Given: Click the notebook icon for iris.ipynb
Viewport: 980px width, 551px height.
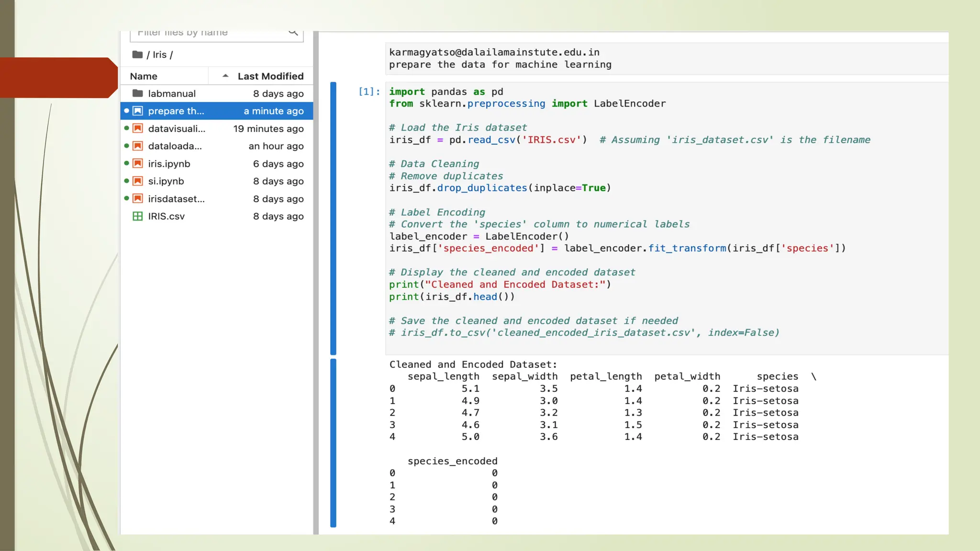Looking at the screenshot, I should tap(137, 164).
